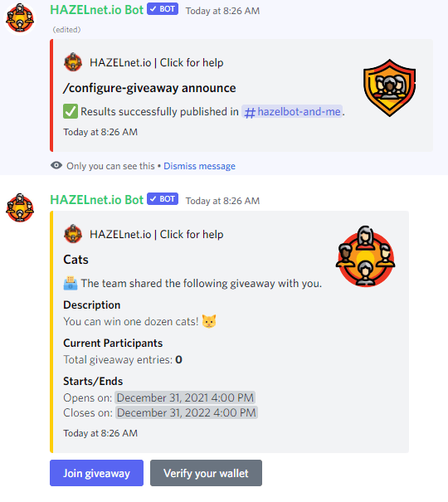The height and width of the screenshot is (502, 448).
Task: Open the #hazelbot-and-me channel mention
Action: point(292,111)
